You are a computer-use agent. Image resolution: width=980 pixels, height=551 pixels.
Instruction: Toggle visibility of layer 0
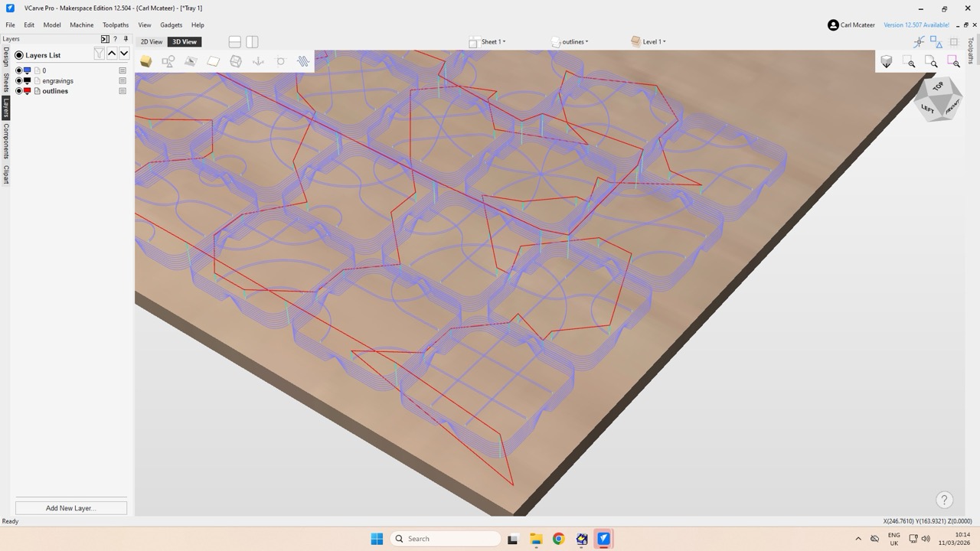tap(19, 70)
